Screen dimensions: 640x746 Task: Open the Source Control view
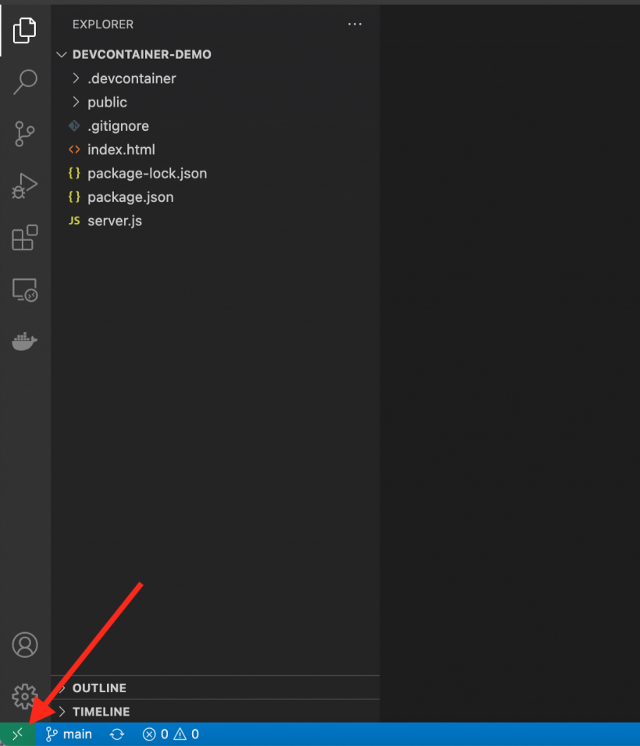point(25,134)
